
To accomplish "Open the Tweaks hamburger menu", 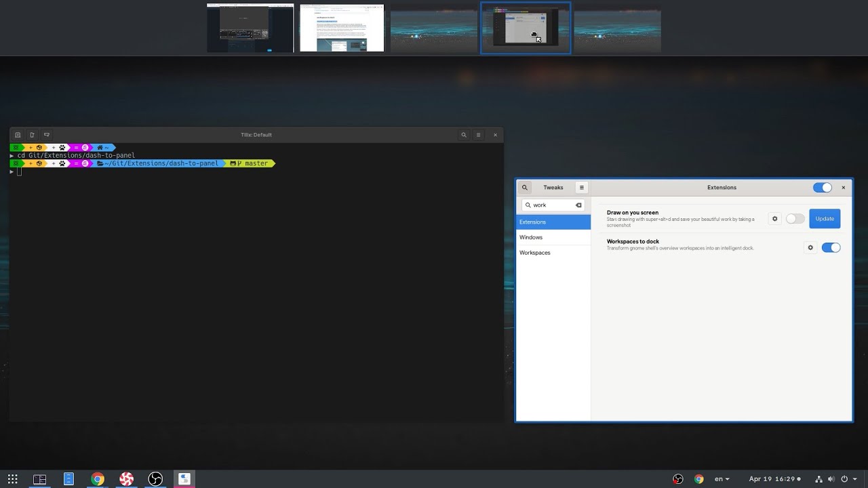I will pyautogui.click(x=581, y=188).
